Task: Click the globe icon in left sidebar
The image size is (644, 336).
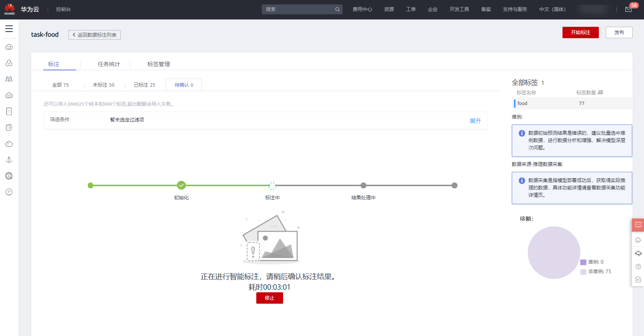Action: coord(9,176)
